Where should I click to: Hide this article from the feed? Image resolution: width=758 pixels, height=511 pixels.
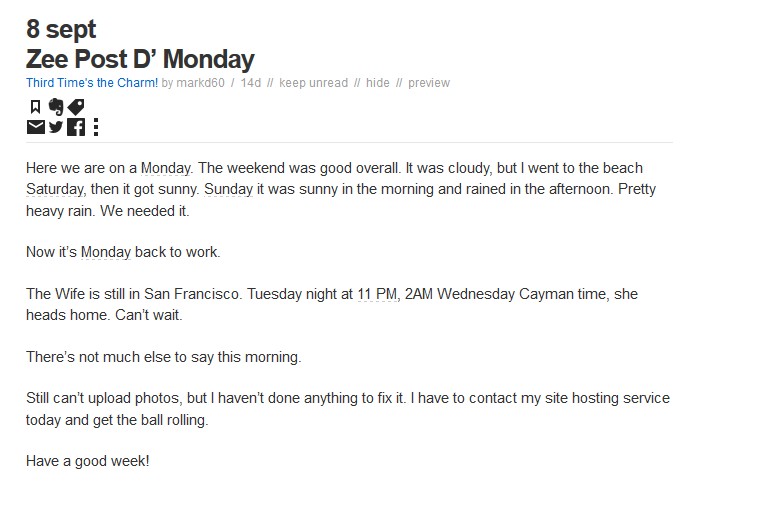coord(378,83)
